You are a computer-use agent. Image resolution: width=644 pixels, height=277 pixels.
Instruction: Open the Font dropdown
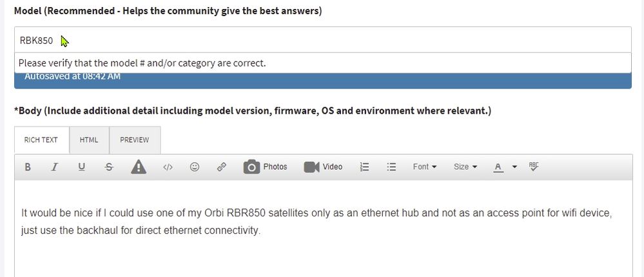click(x=425, y=167)
